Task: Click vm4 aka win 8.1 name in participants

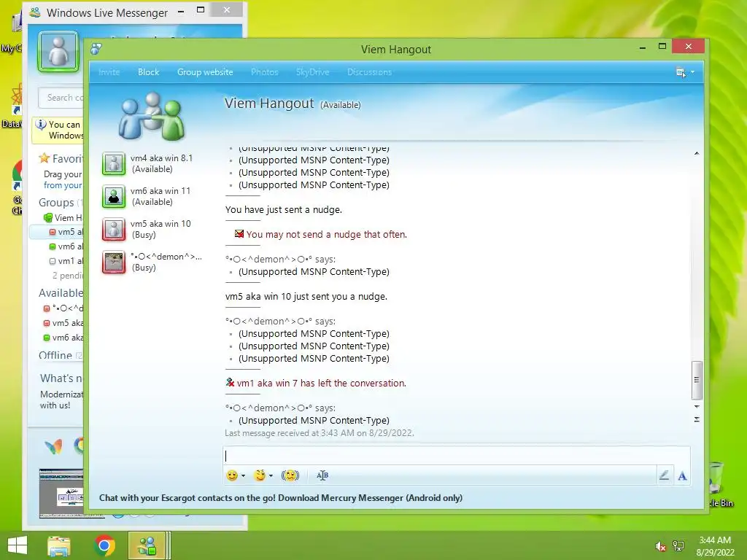Action: pyautogui.click(x=161, y=158)
